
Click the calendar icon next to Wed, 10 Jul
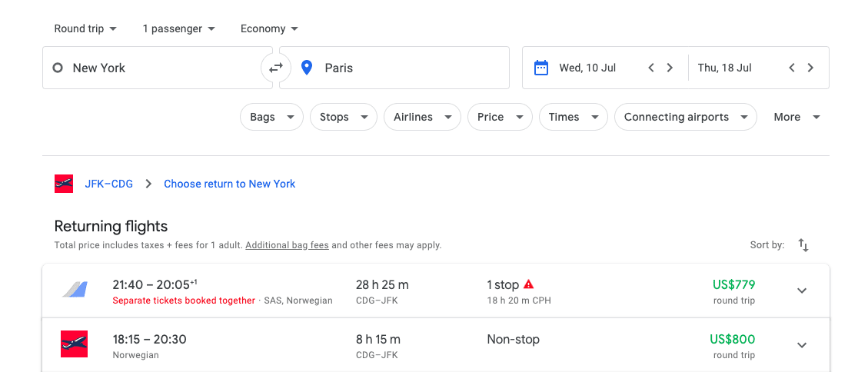(540, 68)
